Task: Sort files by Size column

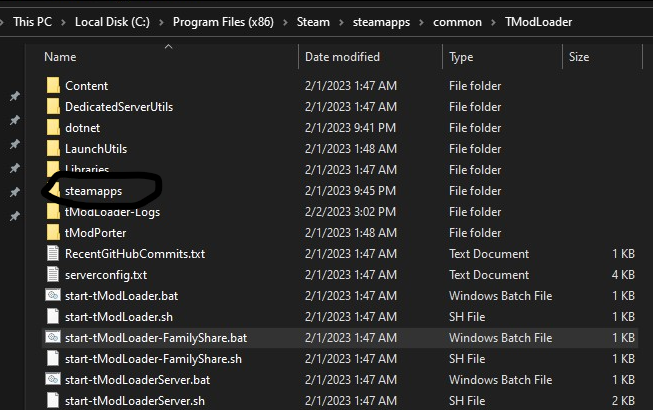Action: [579, 57]
